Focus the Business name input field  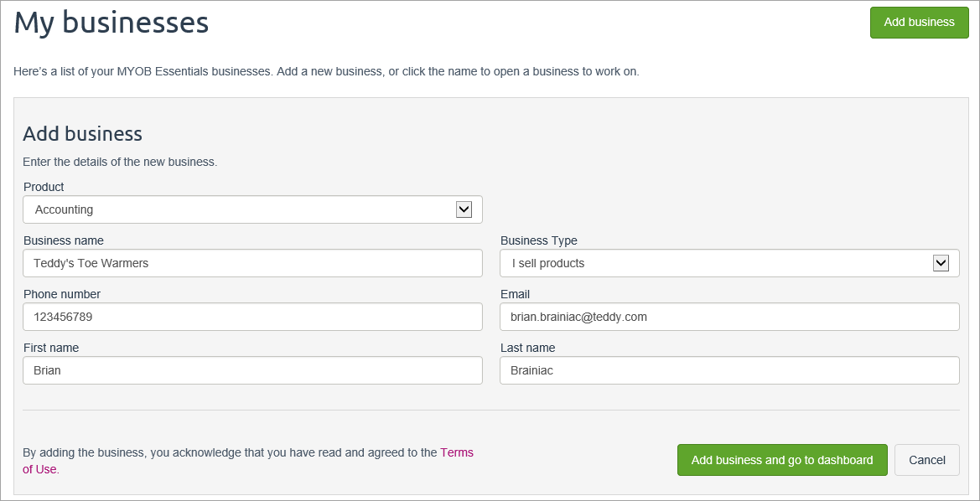pyautogui.click(x=251, y=263)
